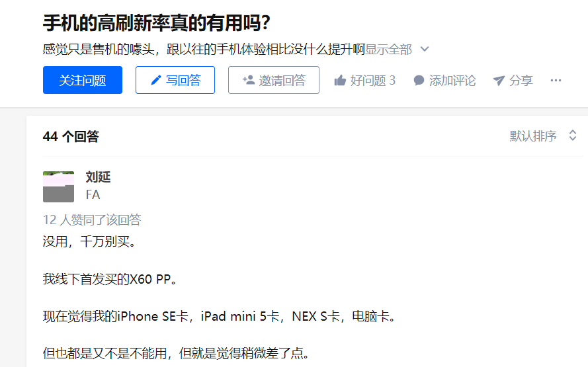The image size is (588, 367).
Task: Open the 默认排序 sort dropdown
Action: 542,136
